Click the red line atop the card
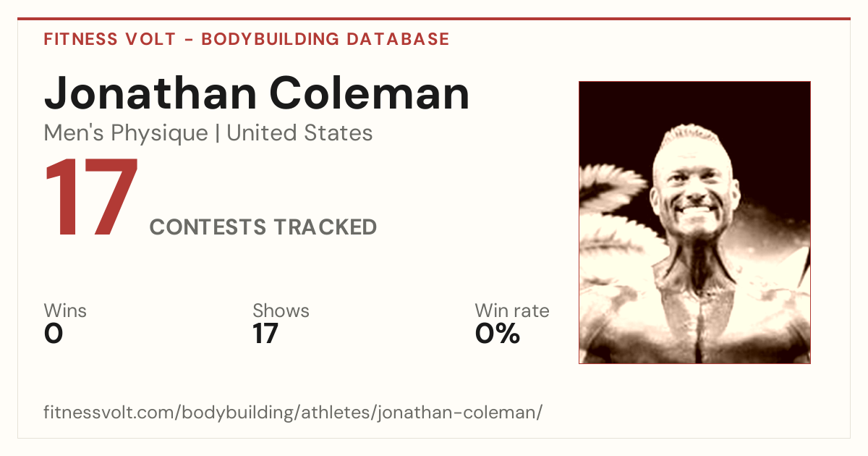 coord(434,19)
